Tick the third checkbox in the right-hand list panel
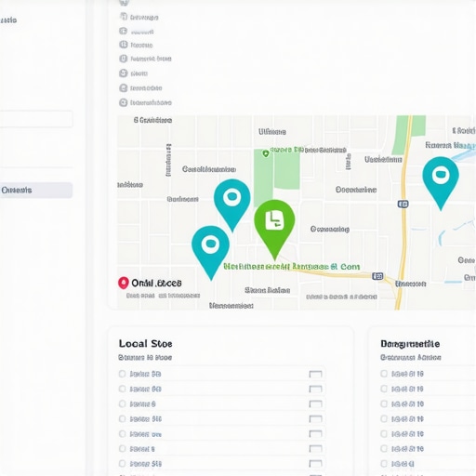Screen dimensions: 476x476 [x=384, y=403]
